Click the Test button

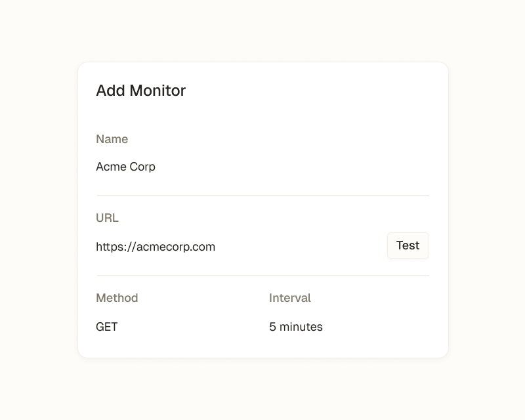(408, 245)
